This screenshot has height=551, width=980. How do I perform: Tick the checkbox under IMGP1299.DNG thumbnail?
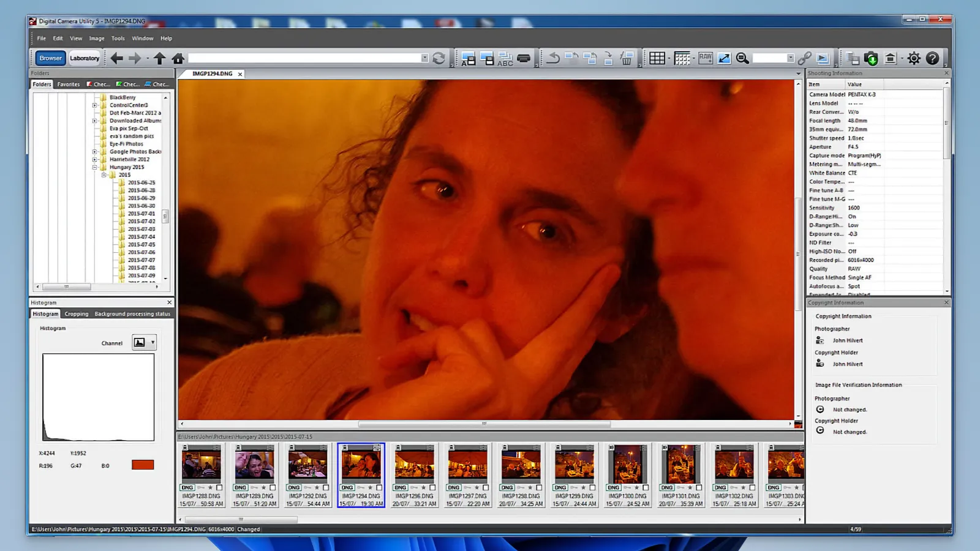pos(592,488)
